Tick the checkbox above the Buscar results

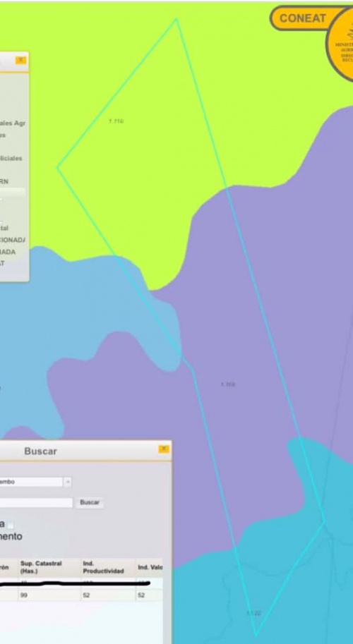[11, 525]
